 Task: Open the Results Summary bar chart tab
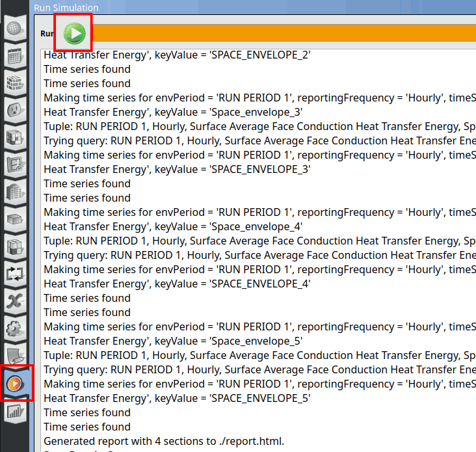(x=14, y=411)
